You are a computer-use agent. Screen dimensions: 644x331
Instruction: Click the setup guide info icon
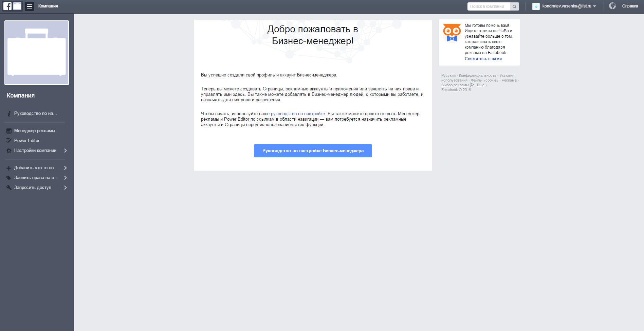[9, 114]
